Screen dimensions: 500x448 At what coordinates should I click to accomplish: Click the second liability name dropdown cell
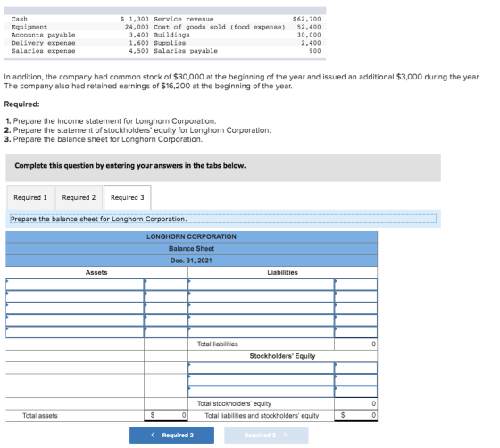(x=261, y=296)
